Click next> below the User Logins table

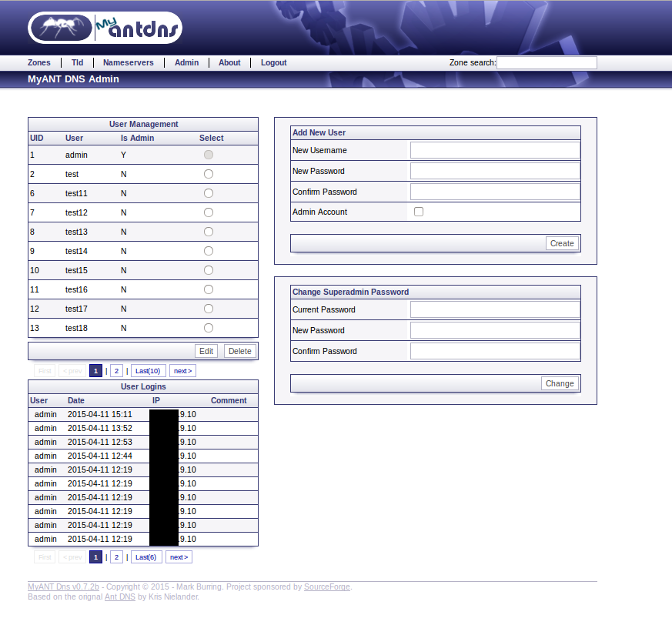(x=179, y=556)
